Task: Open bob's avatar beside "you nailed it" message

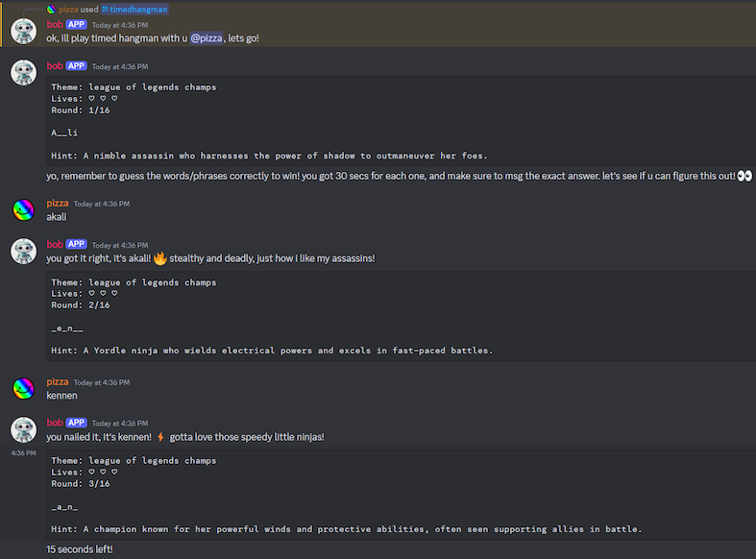Action: tap(24, 429)
